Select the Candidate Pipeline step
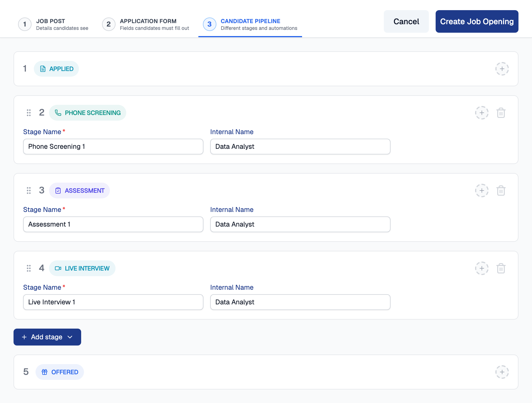 (x=250, y=24)
